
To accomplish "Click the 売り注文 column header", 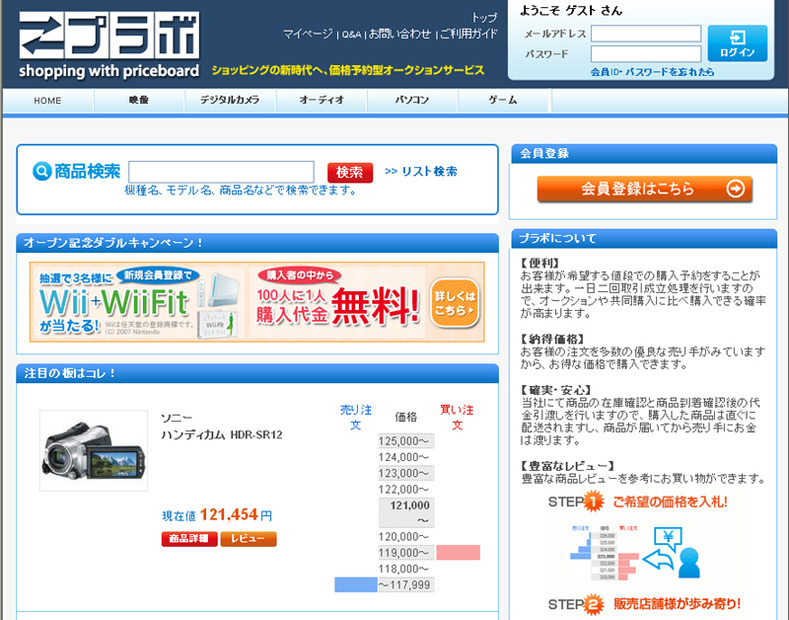I will (356, 417).
